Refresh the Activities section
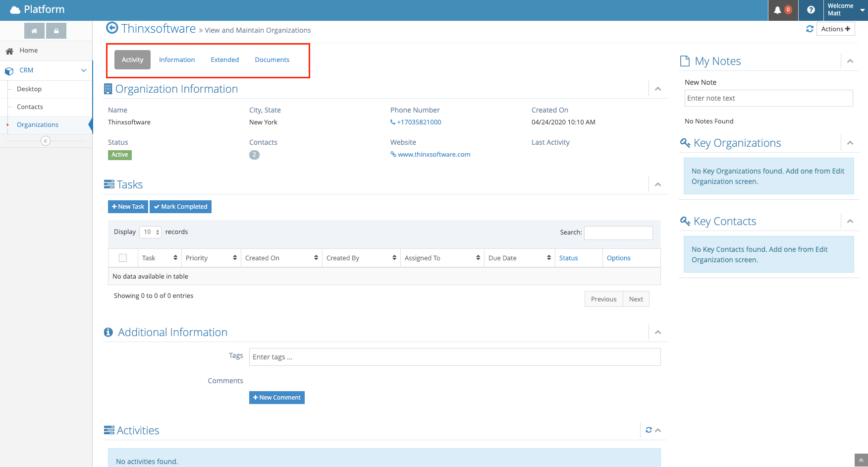This screenshot has height=467, width=868. click(x=649, y=430)
